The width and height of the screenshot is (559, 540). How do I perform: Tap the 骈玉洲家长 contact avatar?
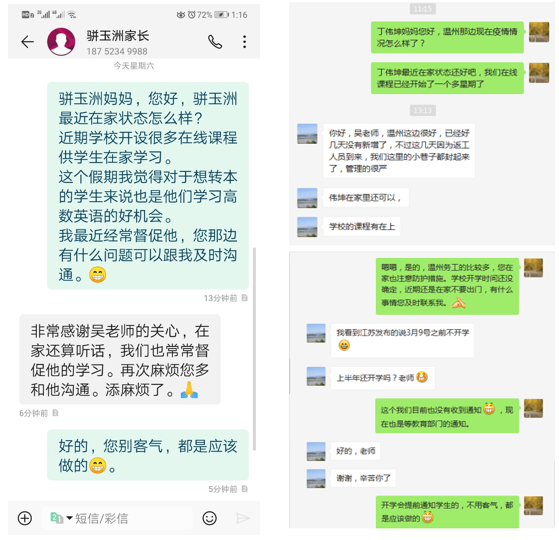[x=61, y=42]
